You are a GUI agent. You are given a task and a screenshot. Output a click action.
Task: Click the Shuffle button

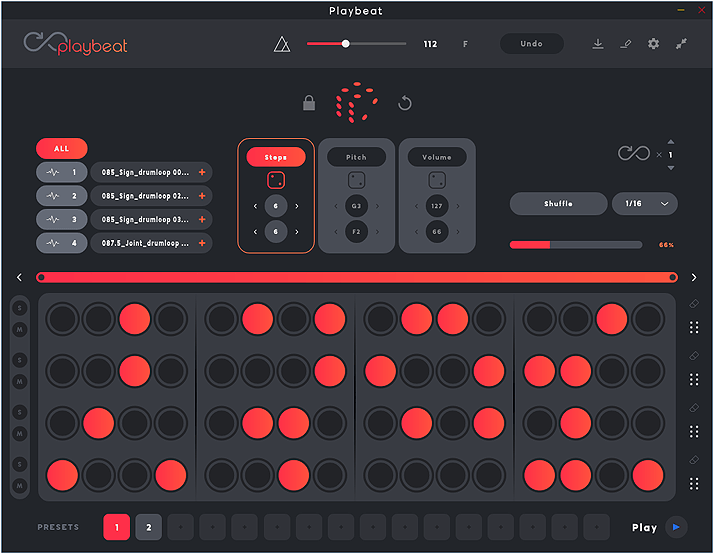click(x=558, y=204)
